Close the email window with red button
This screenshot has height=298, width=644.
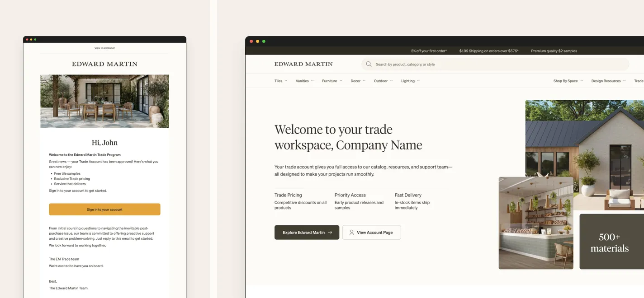(x=27, y=40)
